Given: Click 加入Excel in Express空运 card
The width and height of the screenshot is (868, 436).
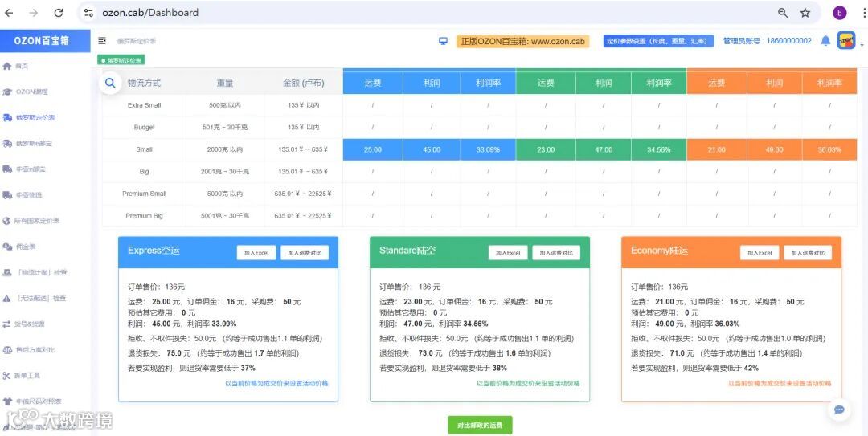Looking at the screenshot, I should point(256,252).
